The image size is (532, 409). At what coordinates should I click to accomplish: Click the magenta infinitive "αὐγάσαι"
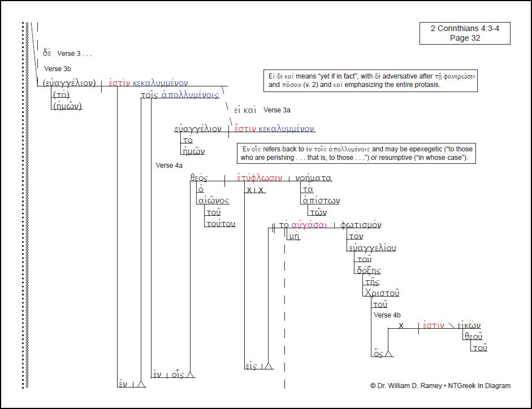(309, 225)
